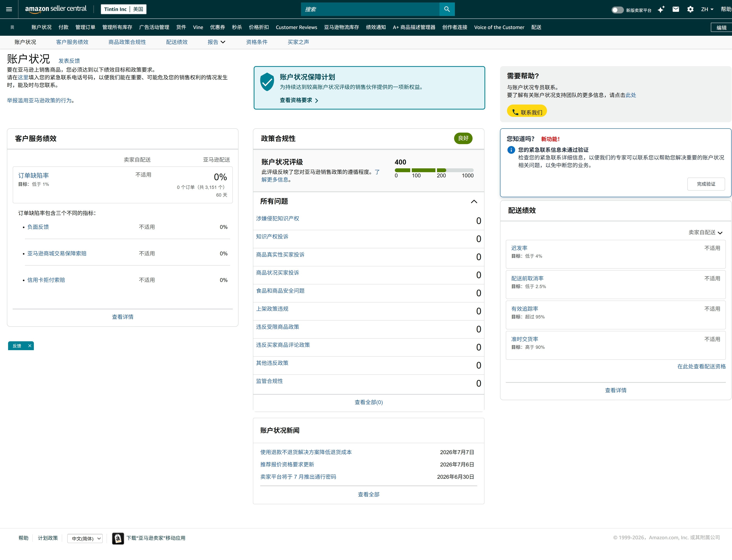Click 查看资格要求 link with chevron
The image size is (732, 560).
[299, 100]
